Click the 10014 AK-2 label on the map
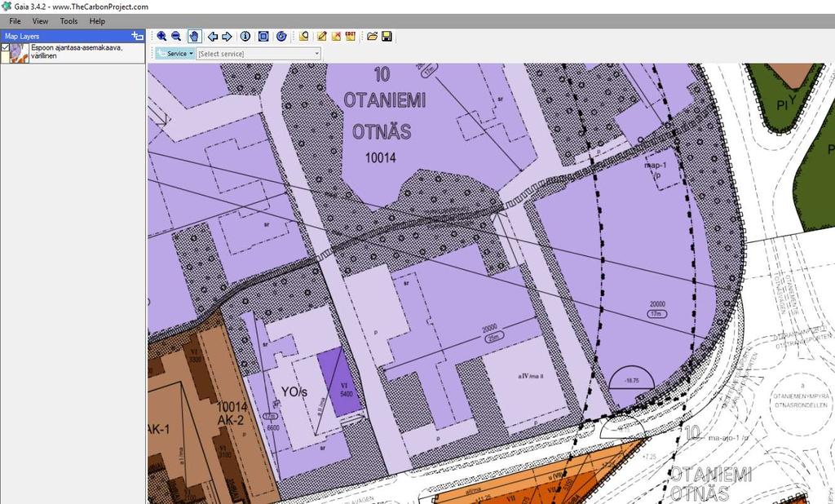Viewport: 835px width, 504px height. pyautogui.click(x=232, y=413)
